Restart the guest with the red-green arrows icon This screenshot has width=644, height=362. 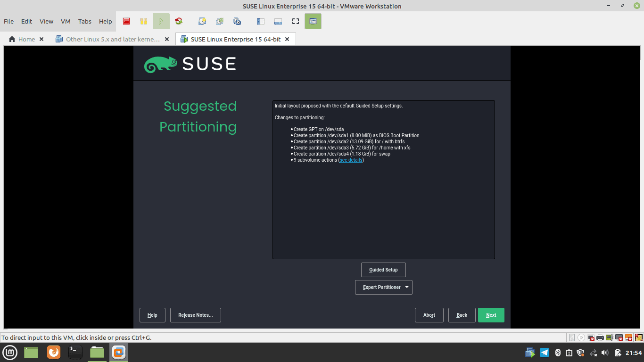click(178, 21)
